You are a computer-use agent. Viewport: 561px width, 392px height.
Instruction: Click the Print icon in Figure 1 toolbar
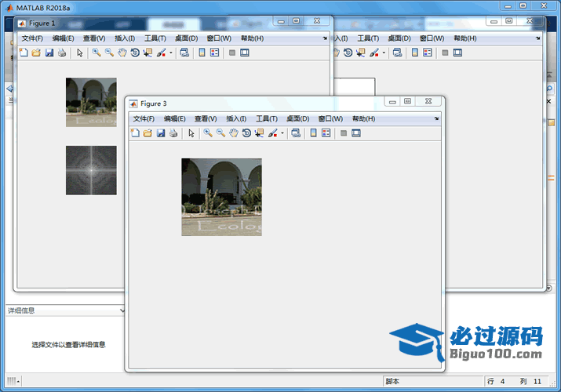pyautogui.click(x=62, y=53)
